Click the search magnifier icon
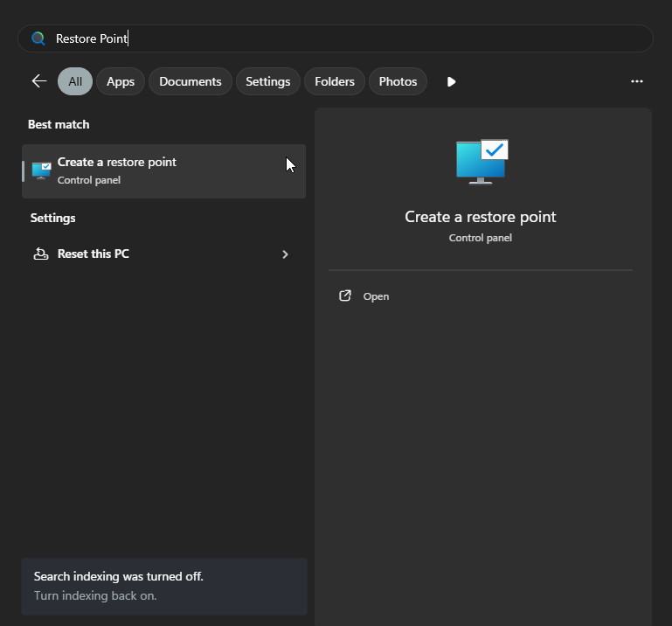The height and width of the screenshot is (626, 672). [38, 38]
